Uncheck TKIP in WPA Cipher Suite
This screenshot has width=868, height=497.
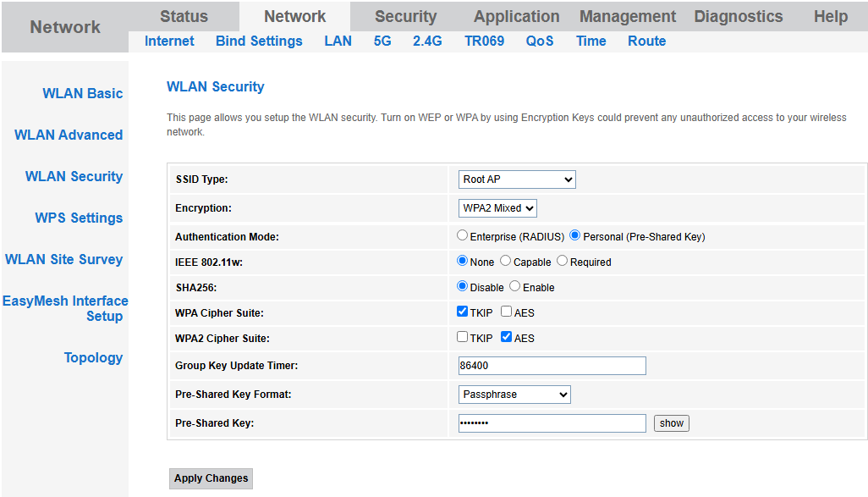[x=462, y=312]
